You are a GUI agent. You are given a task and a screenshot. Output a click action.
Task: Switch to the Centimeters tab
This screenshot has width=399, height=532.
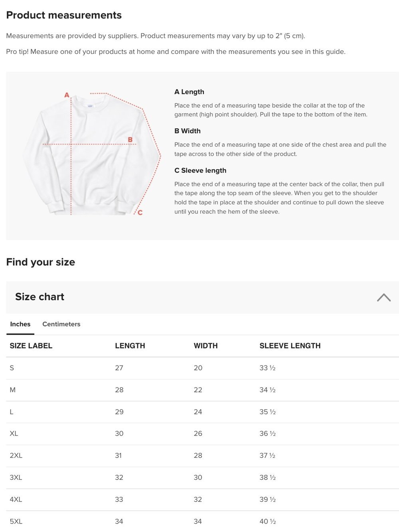(x=61, y=324)
